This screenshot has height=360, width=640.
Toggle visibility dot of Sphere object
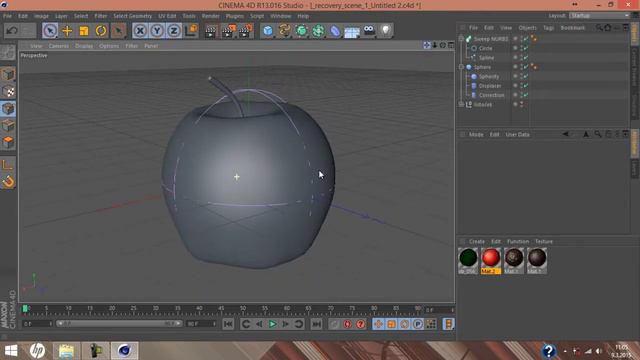click(516, 67)
